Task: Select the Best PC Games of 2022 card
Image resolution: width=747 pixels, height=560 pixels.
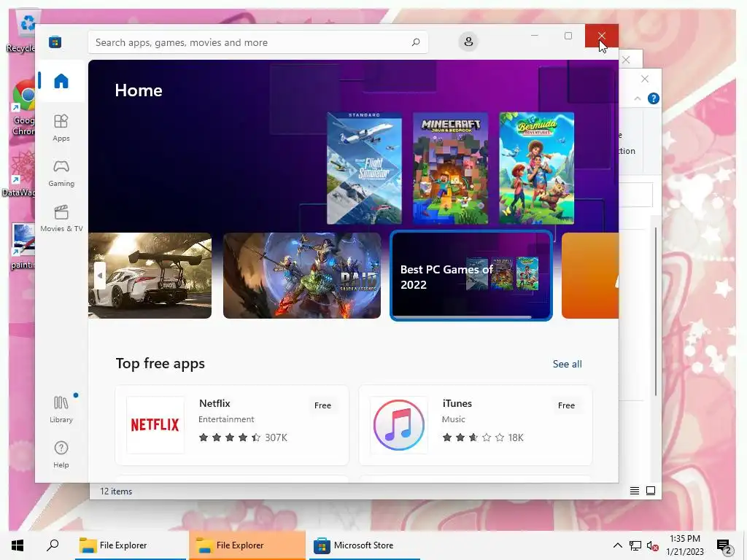Action: click(471, 275)
